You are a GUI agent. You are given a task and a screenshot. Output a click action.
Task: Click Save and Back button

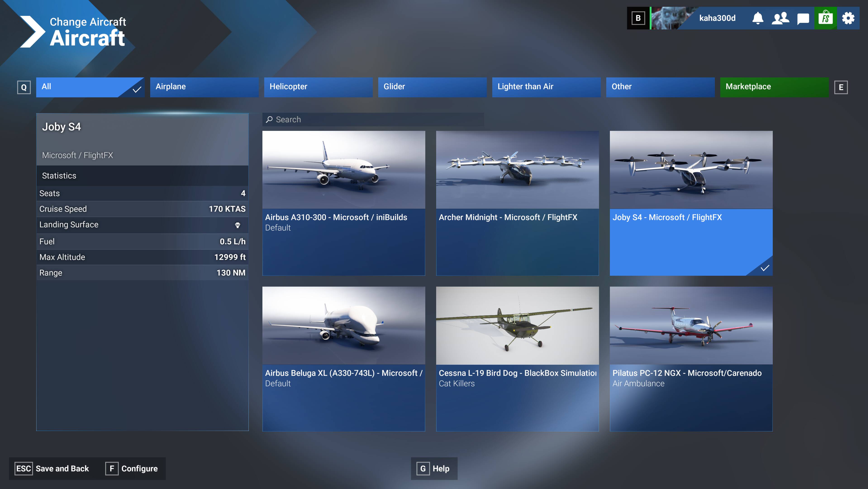(x=52, y=468)
